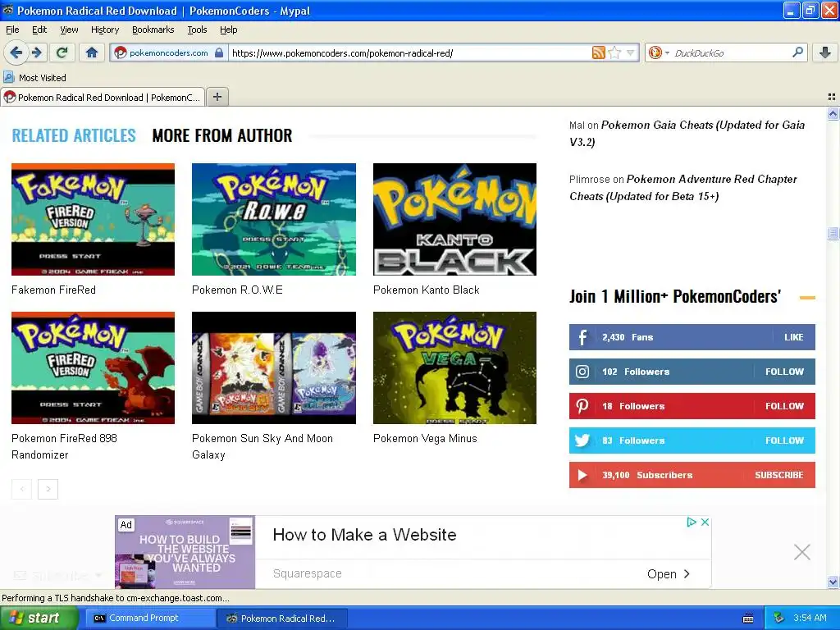Click Pokemon FireRed 898 Randomizer title link

[64, 446]
